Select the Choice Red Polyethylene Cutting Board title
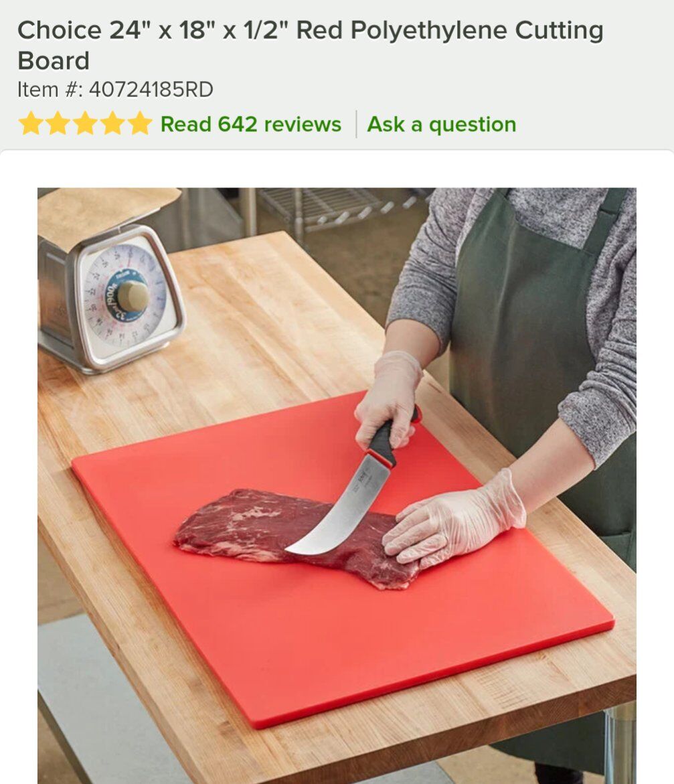 click(310, 45)
